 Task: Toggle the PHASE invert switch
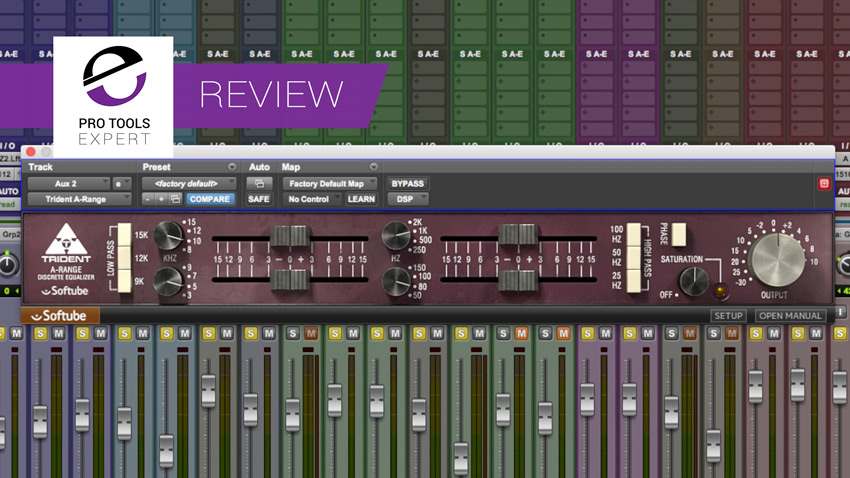pyautogui.click(x=679, y=234)
